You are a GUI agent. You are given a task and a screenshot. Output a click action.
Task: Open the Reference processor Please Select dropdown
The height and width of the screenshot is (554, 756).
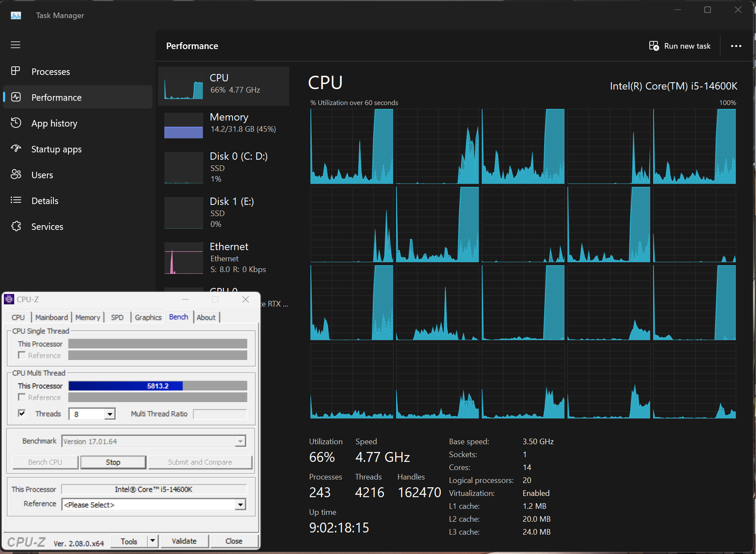240,504
